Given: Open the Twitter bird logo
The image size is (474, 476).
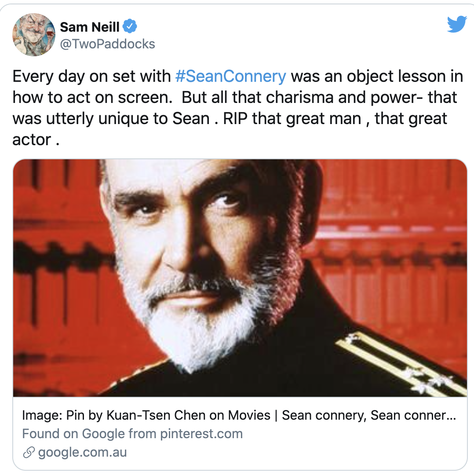Looking at the screenshot, I should click(x=457, y=24).
